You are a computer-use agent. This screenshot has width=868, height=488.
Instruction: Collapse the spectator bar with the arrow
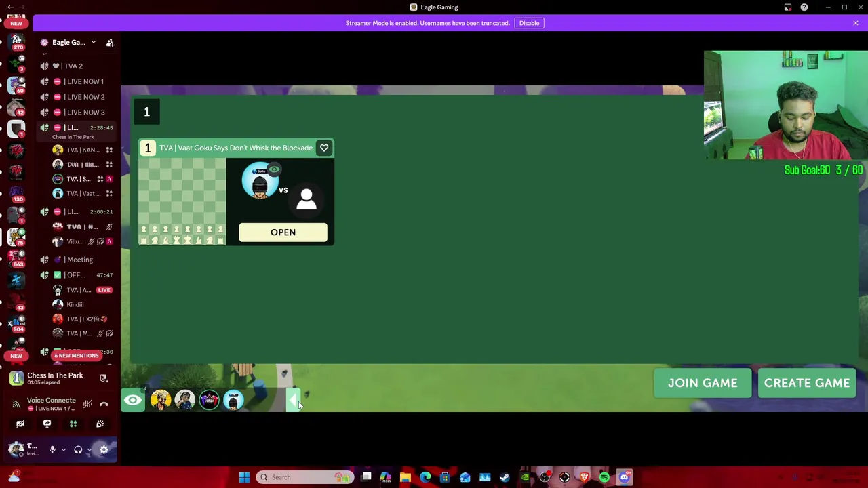pos(292,401)
